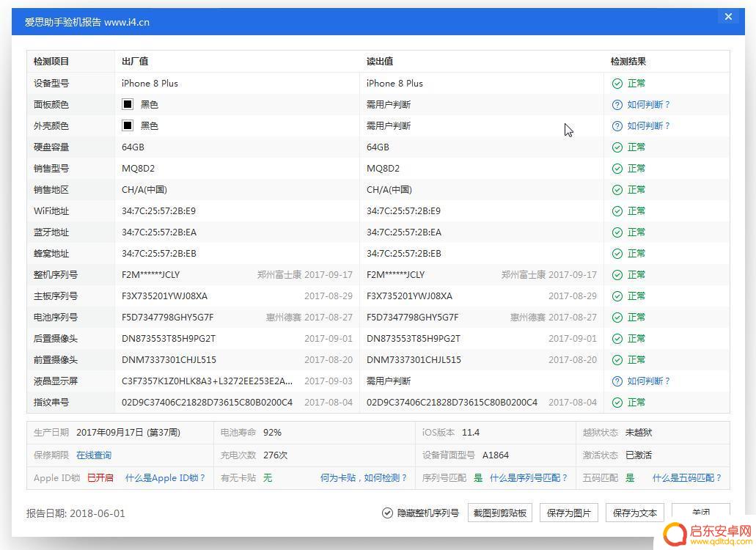Open the 什么是五码匹配 link
756x550 pixels.
(686, 477)
